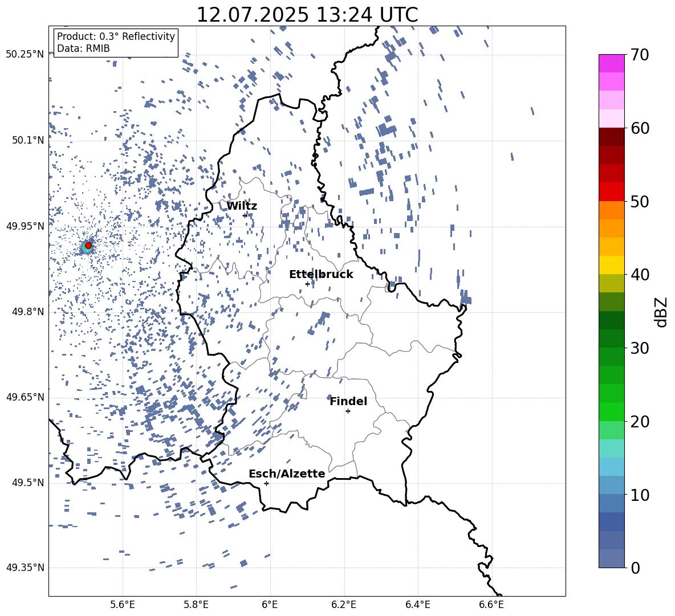Click the colorbar tick label 30
This screenshot has width=675, height=616.
640,348
